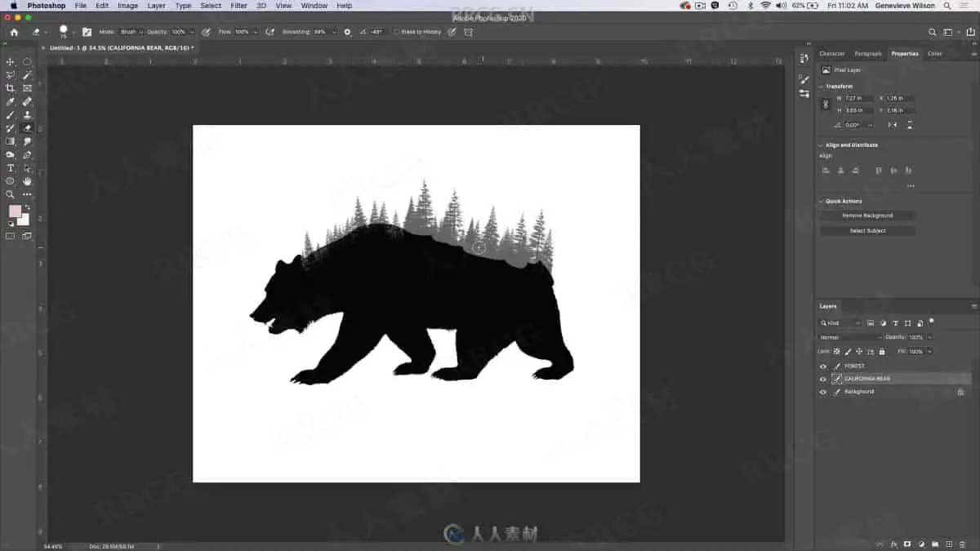This screenshot has height=551, width=980.
Task: Add a layer style (fx)
Action: (x=894, y=543)
